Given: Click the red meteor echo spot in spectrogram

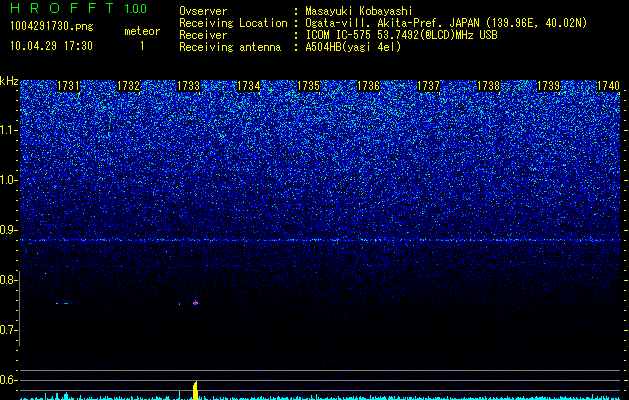Looking at the screenshot, I should (x=195, y=303).
